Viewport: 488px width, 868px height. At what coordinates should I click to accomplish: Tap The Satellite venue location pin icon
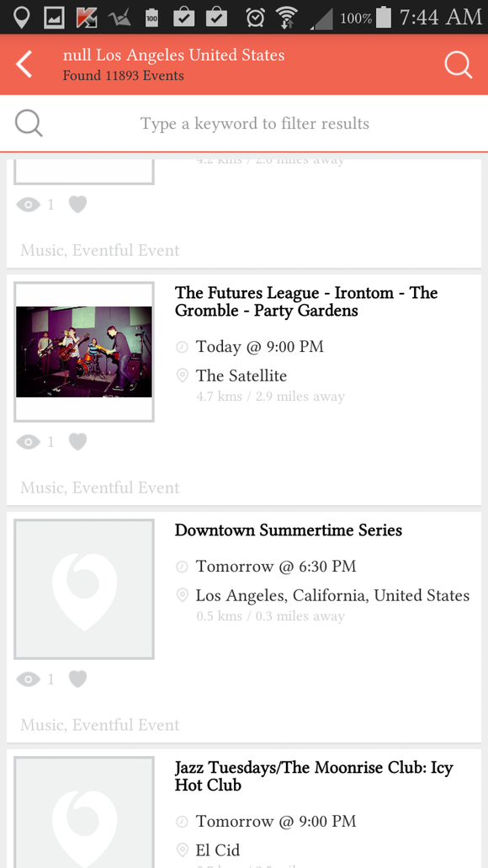182,375
